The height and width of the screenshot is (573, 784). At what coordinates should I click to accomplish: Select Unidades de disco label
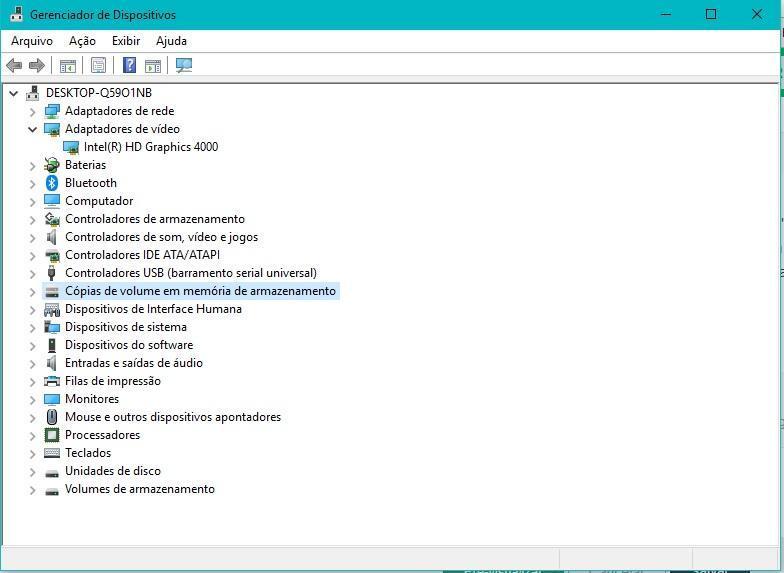click(113, 471)
